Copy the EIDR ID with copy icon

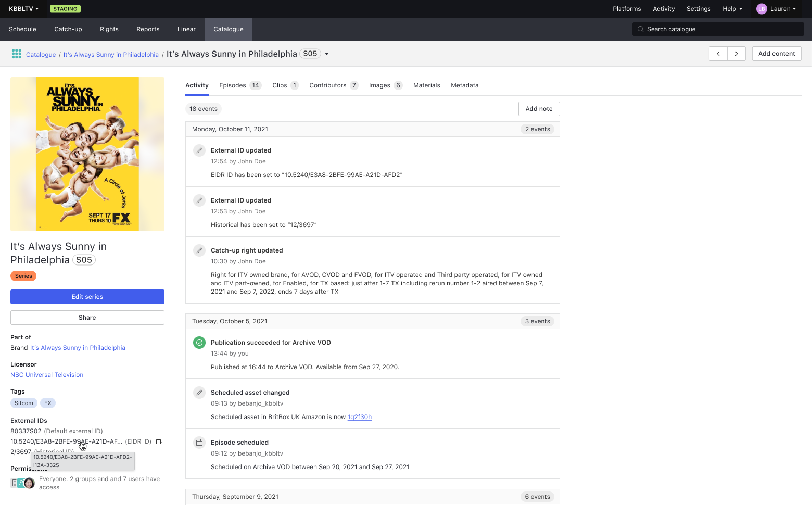tap(159, 441)
